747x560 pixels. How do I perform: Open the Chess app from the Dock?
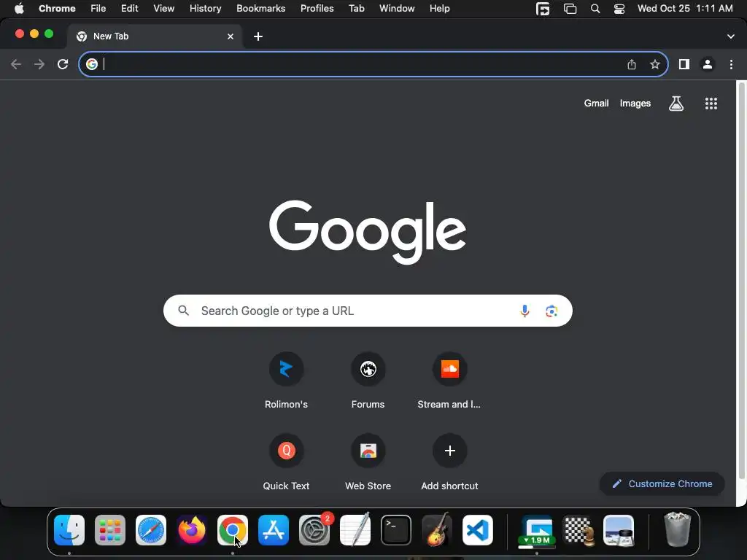tap(578, 530)
